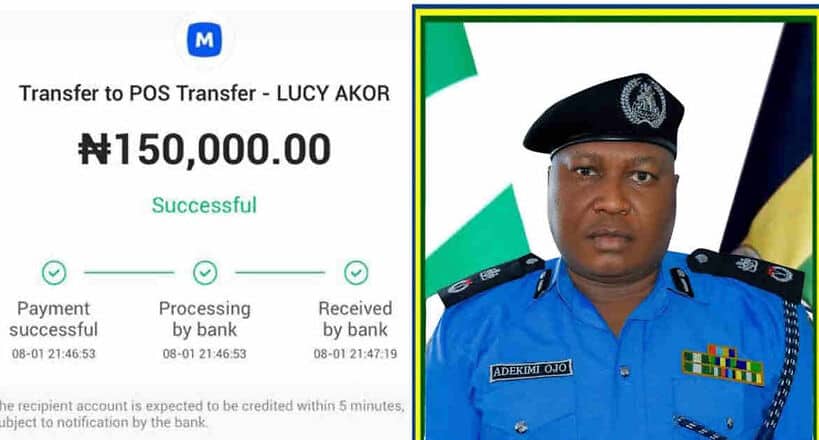Image resolution: width=819 pixels, height=440 pixels.
Task: Click the ₦150,000.00 amount text
Action: pos(204,150)
